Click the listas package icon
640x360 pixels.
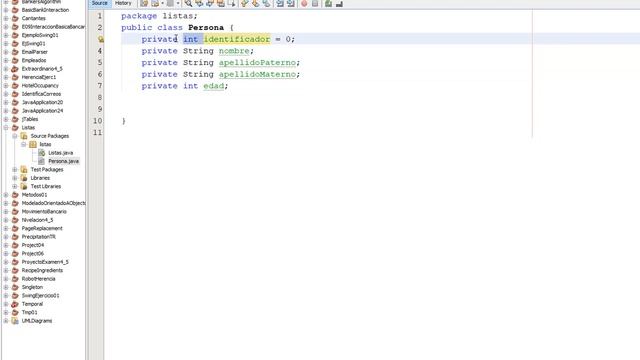coord(33,144)
